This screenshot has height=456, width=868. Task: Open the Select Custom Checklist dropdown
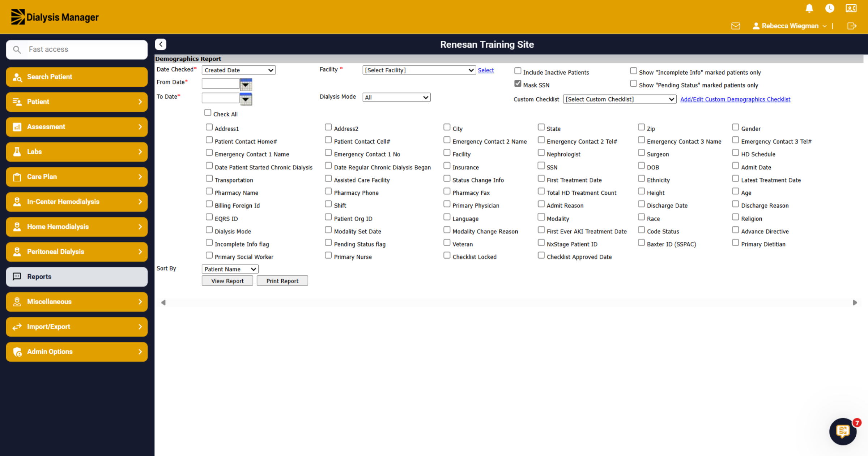(620, 99)
